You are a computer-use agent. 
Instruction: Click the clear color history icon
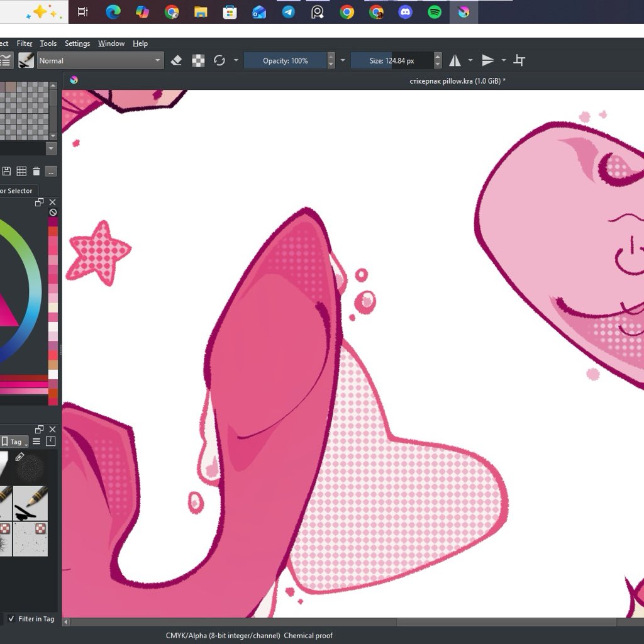[53, 213]
